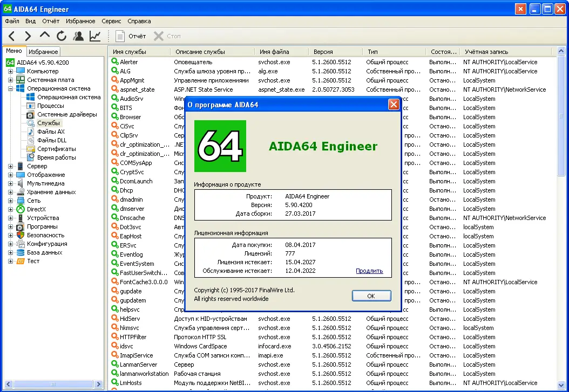This screenshot has height=392, width=569.
Task: Sort by Учётная запись column header
Action: [505, 52]
